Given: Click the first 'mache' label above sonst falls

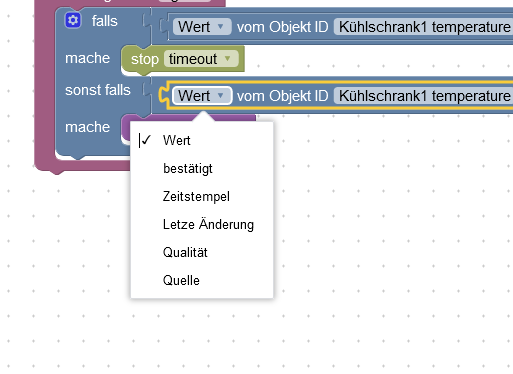Looking at the screenshot, I should 87,58.
